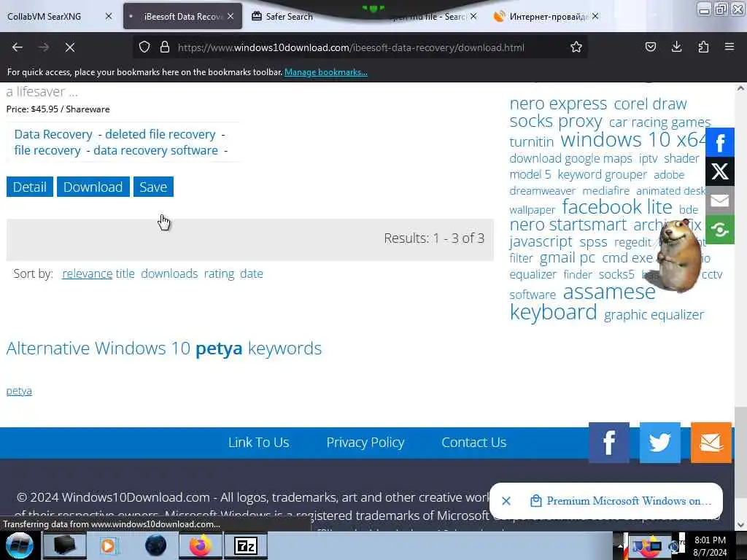
Task: Open Link To Us footer link
Action: (259, 443)
